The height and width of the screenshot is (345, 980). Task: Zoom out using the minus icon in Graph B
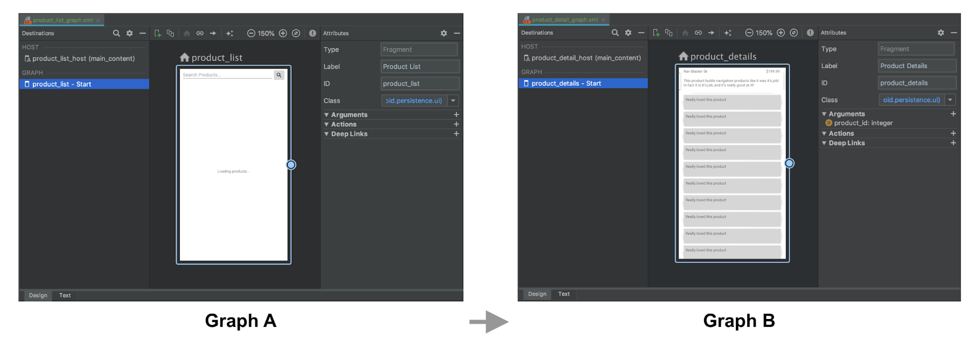click(749, 33)
